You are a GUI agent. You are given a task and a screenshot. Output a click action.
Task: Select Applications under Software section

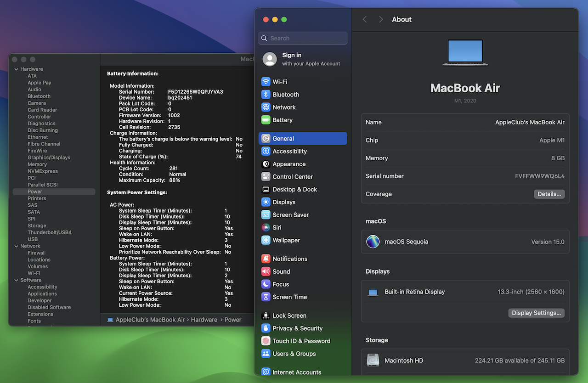42,294
